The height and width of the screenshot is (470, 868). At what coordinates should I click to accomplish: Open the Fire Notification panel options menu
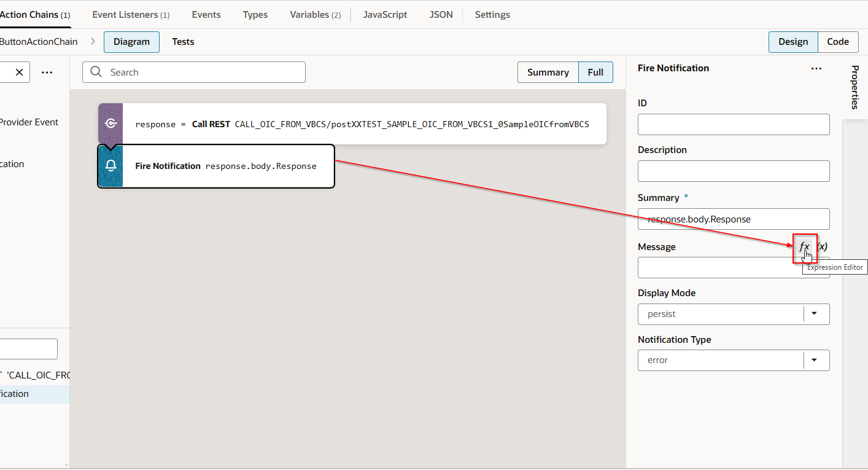(x=816, y=68)
